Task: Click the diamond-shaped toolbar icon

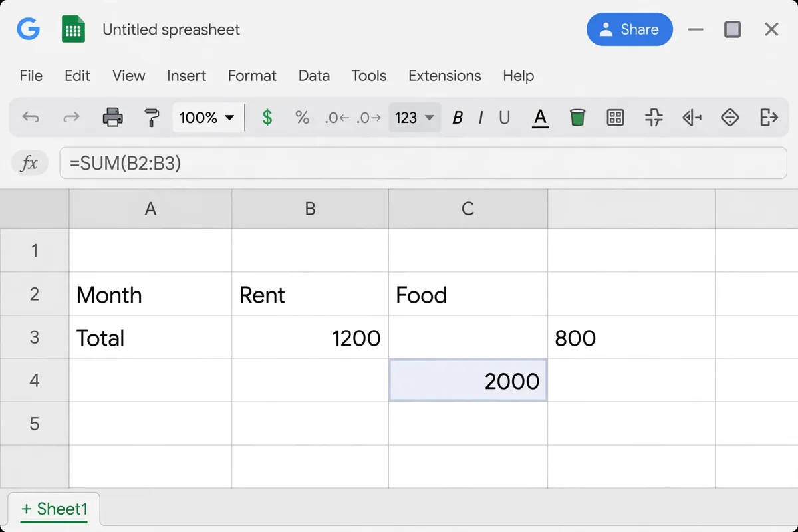Action: point(730,118)
